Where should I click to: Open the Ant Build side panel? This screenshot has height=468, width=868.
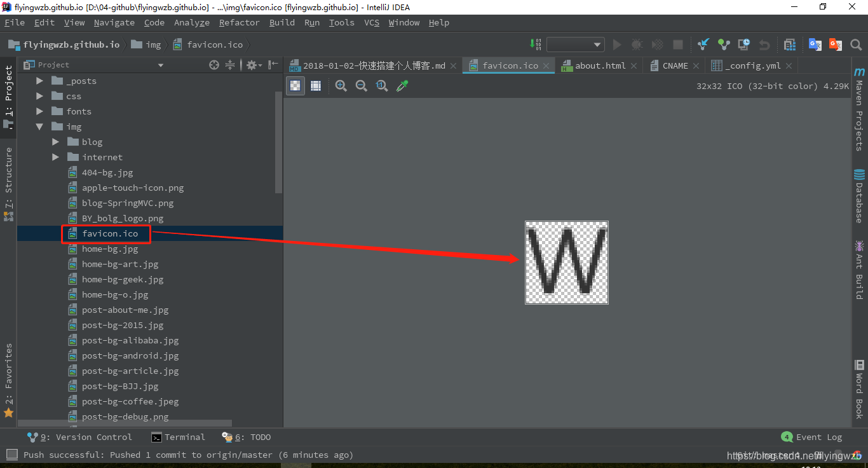point(860,269)
